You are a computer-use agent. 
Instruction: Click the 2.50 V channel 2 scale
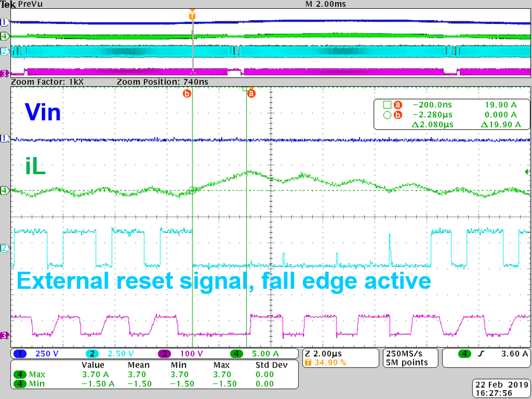[x=120, y=354]
